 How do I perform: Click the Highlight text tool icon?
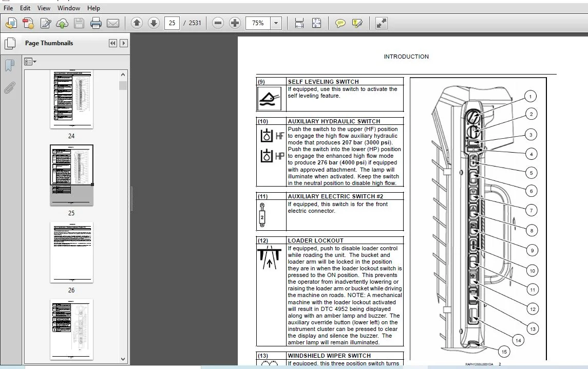(357, 23)
